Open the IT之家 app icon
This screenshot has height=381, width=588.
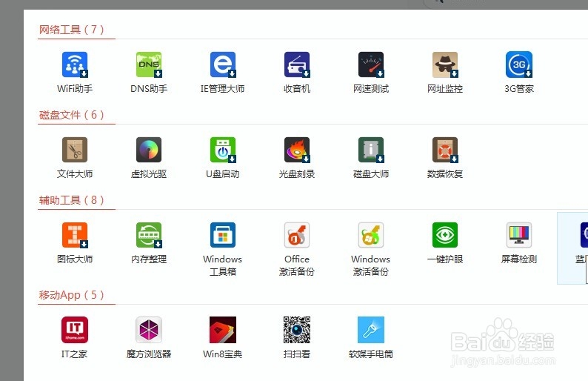pos(75,330)
